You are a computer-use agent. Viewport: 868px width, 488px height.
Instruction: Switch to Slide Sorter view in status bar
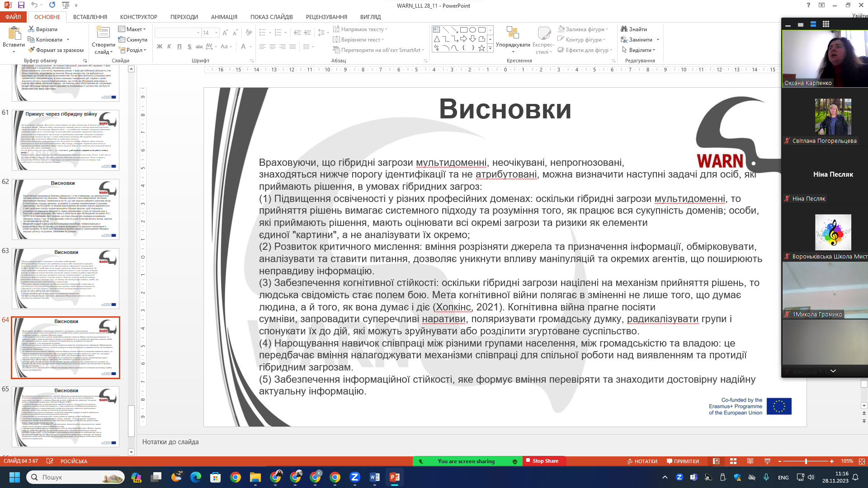click(x=733, y=461)
